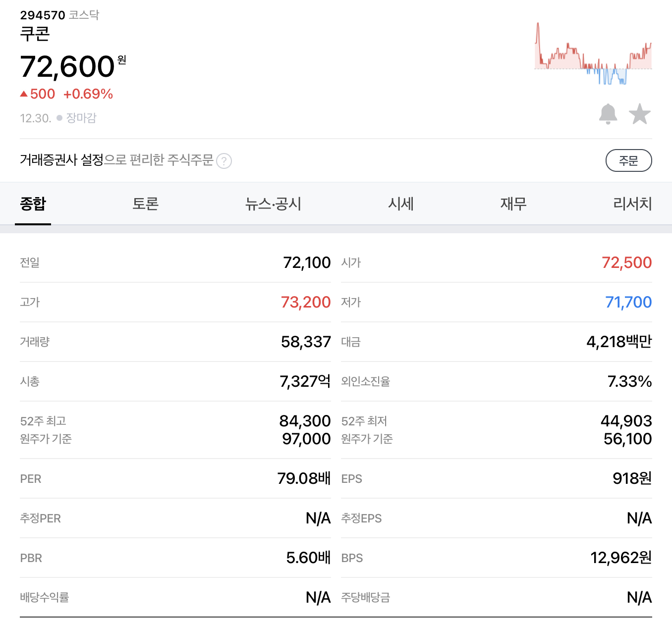
Task: Click the 배당수익률 label
Action: coord(45,597)
